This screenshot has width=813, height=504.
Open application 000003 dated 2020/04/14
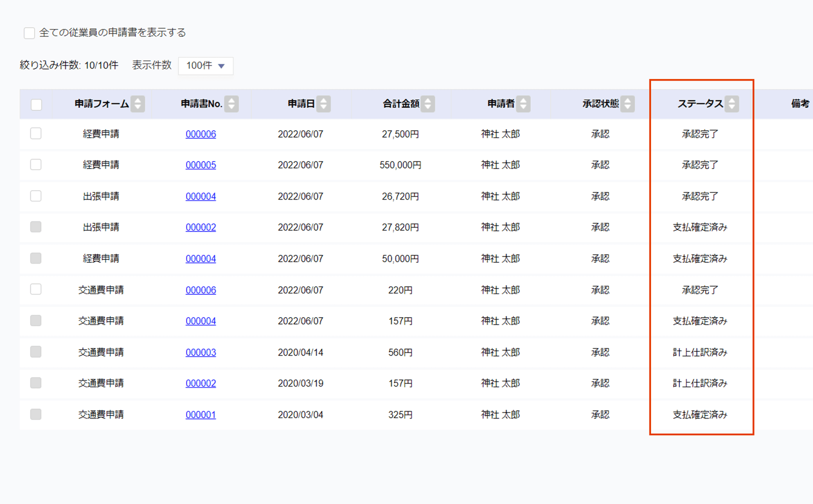click(x=200, y=352)
